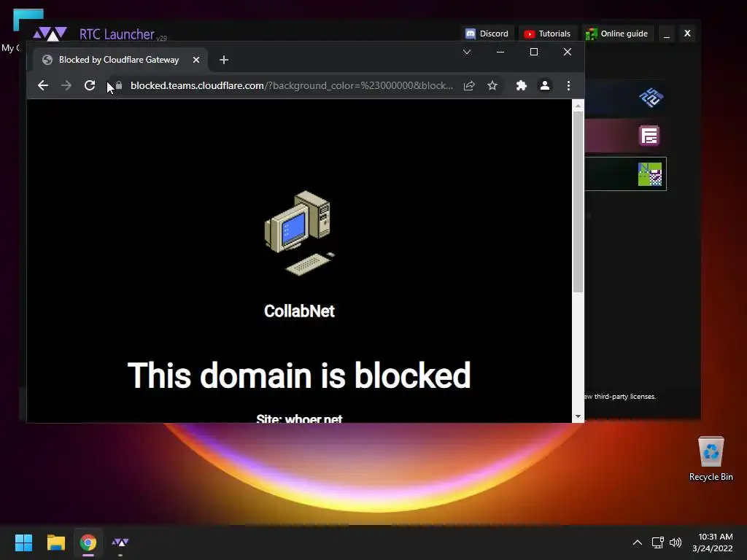Select the Recycle Bin desktop icon

tap(711, 459)
